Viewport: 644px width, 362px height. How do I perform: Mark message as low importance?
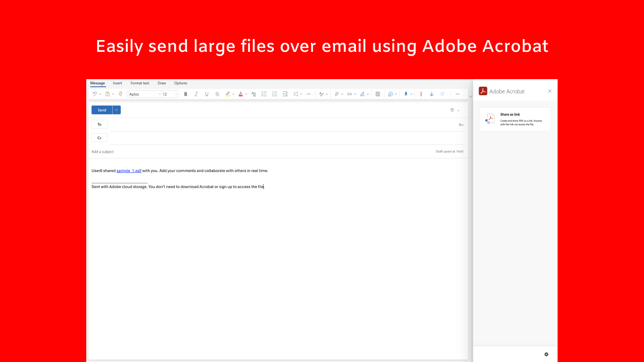tap(431, 94)
